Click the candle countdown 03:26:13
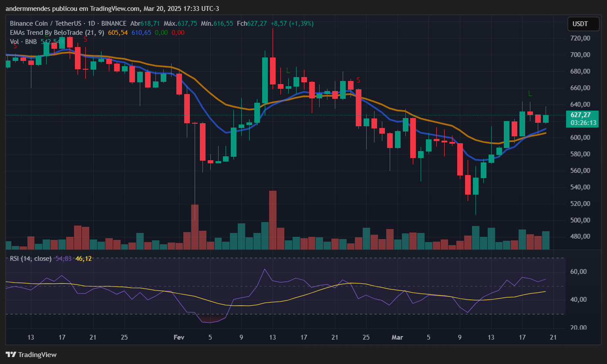Screen dimensions: 607x364 [x=583, y=123]
